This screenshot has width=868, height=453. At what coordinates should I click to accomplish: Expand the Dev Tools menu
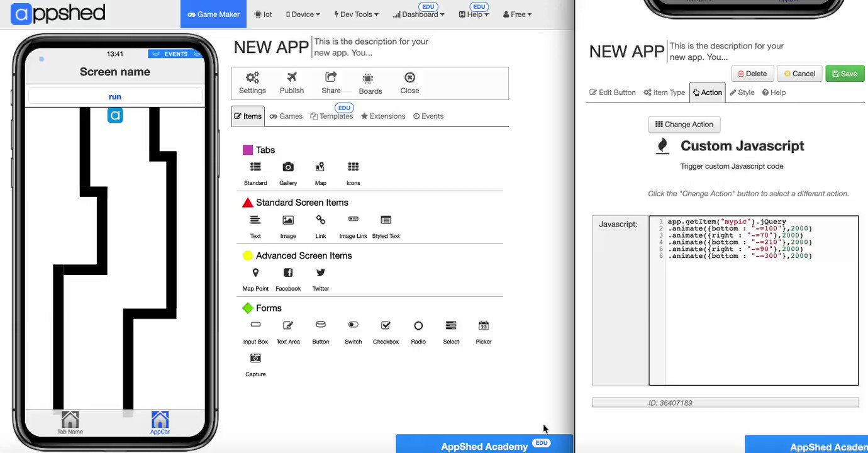point(356,14)
